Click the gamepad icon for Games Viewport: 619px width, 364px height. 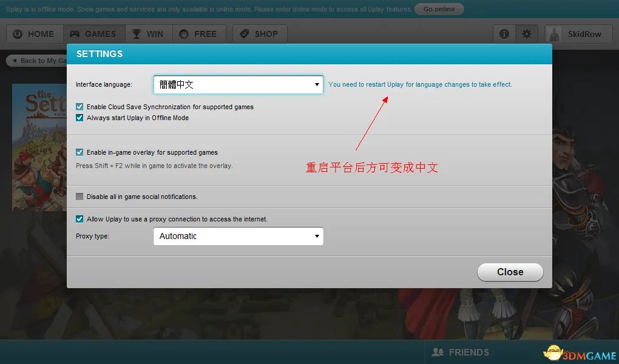click(x=75, y=34)
